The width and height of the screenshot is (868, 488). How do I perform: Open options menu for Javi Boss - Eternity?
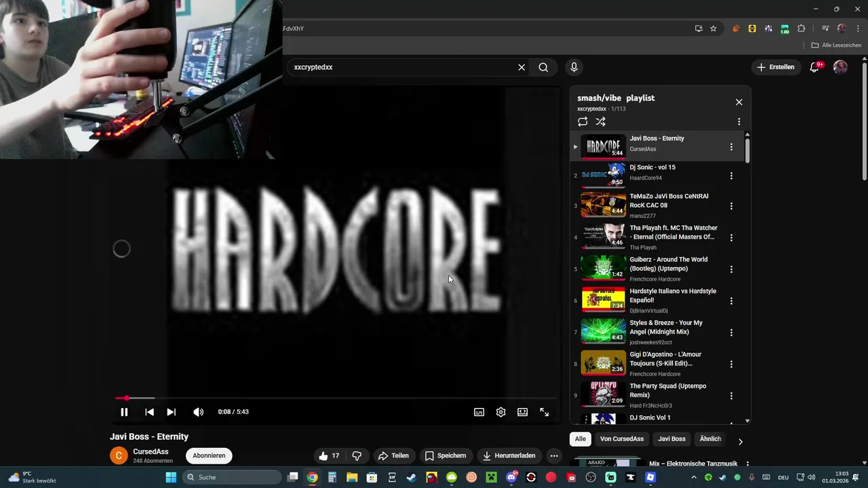point(731,147)
